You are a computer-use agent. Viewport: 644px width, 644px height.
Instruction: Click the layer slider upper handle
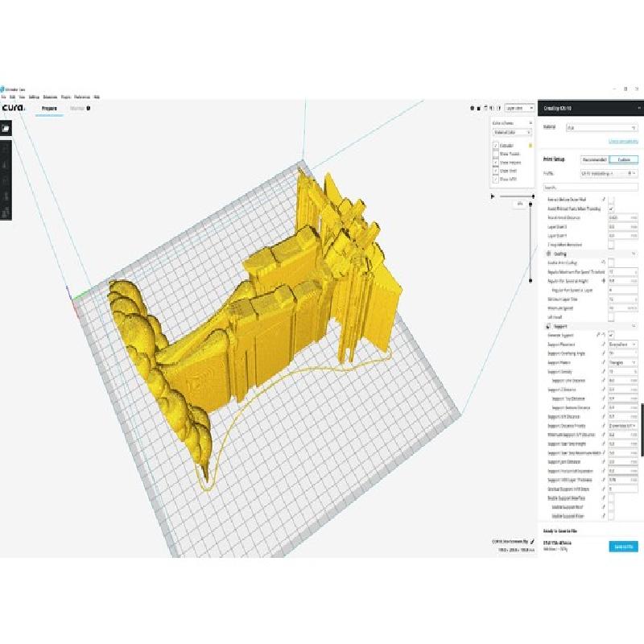click(530, 204)
